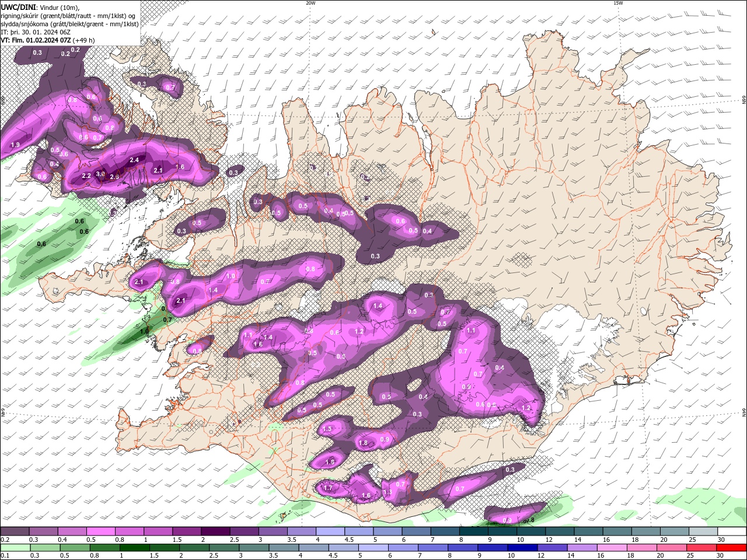Click the '1.7' value near the south coast

click(x=327, y=488)
